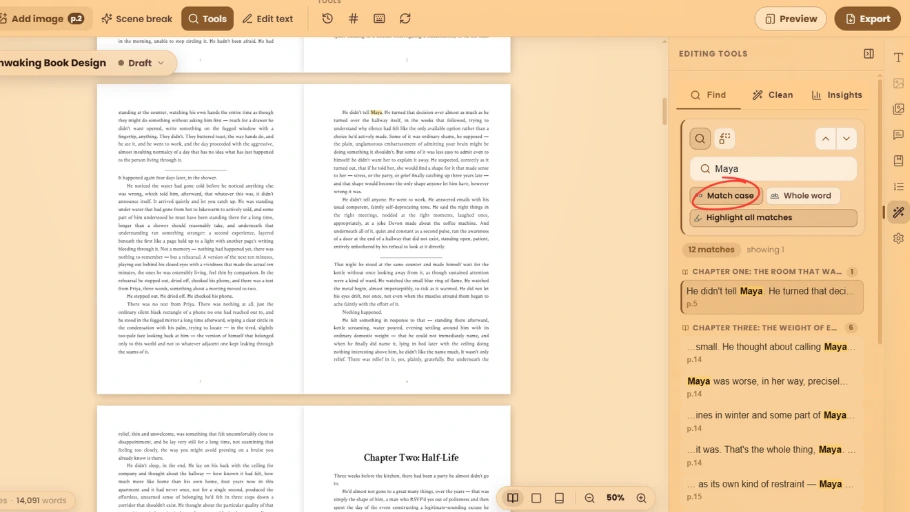Open result "That's the whole thing, Maya"
The image size is (910, 512).
(772, 455)
